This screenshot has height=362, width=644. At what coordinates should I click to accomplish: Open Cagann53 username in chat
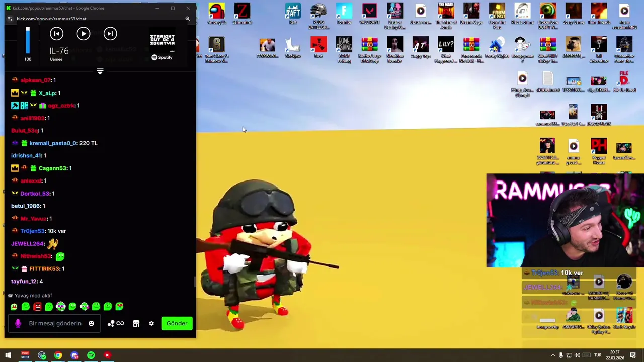coord(52,168)
